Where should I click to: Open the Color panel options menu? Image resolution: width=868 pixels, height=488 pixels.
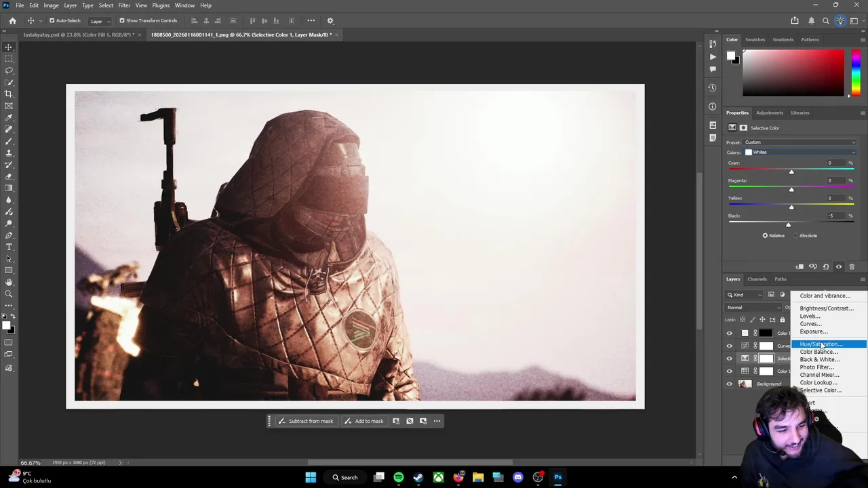tap(863, 39)
